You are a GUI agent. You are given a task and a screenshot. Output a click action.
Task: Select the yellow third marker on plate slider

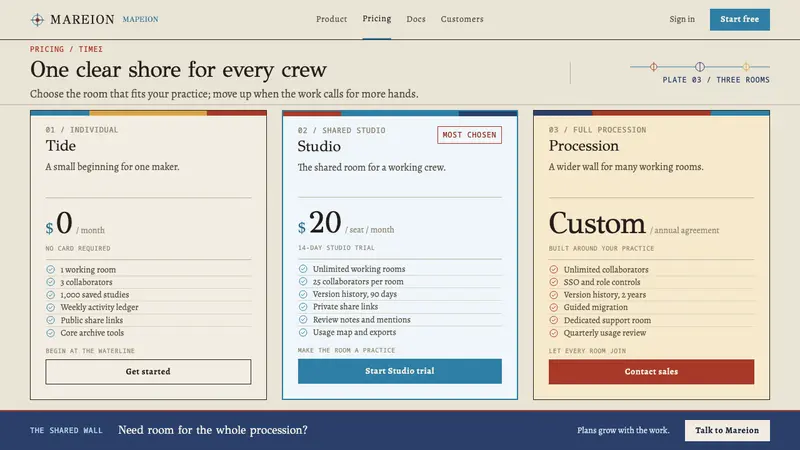tap(746, 66)
